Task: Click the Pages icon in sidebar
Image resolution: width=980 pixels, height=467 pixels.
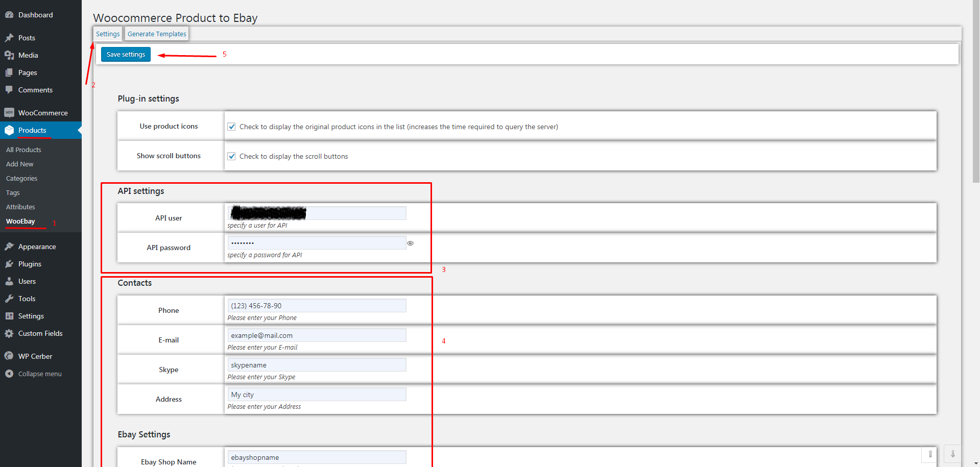Action: coord(9,72)
